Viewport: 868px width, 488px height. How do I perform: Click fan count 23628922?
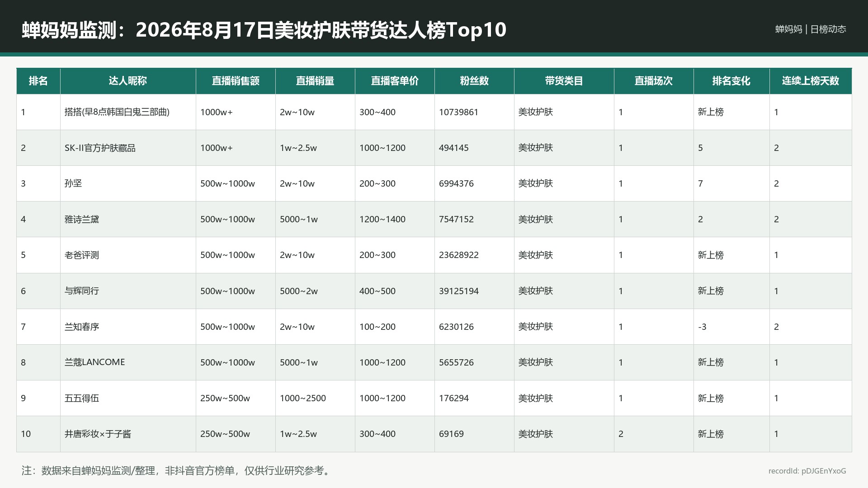(458, 255)
